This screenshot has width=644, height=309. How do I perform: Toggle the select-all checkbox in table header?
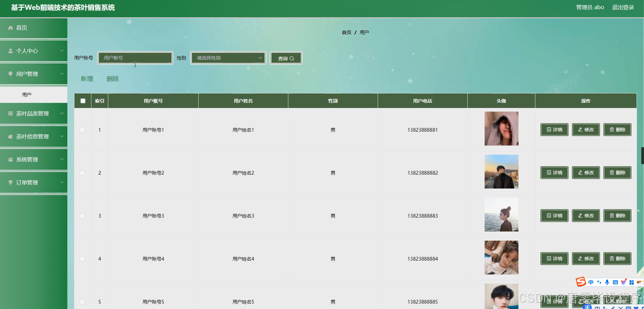click(83, 101)
